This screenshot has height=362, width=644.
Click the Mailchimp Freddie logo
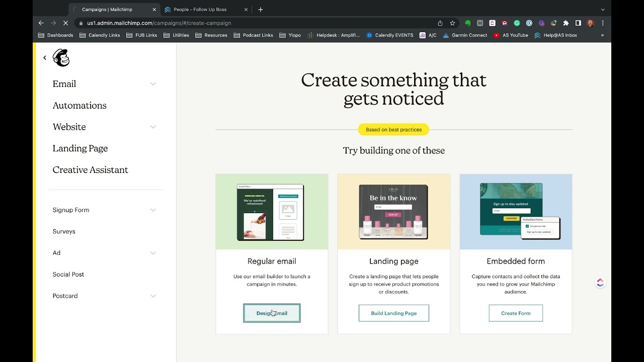coord(61,58)
